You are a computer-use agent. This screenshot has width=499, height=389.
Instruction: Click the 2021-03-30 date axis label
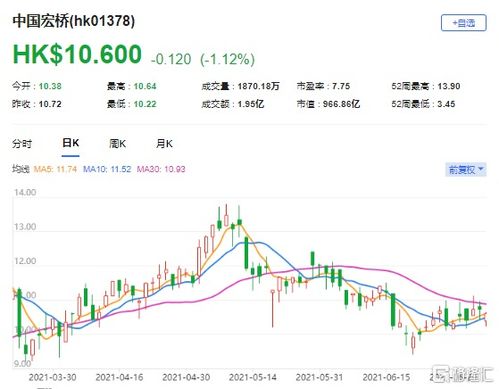click(x=53, y=378)
